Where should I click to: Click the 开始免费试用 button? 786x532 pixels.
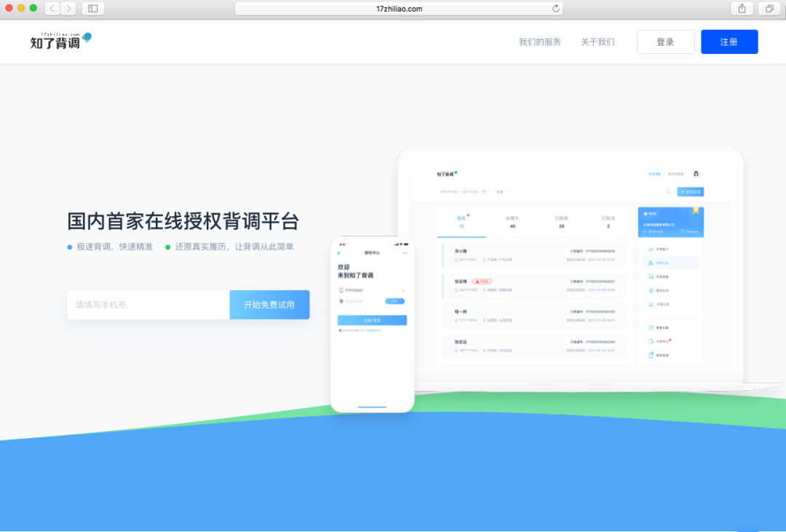point(269,305)
